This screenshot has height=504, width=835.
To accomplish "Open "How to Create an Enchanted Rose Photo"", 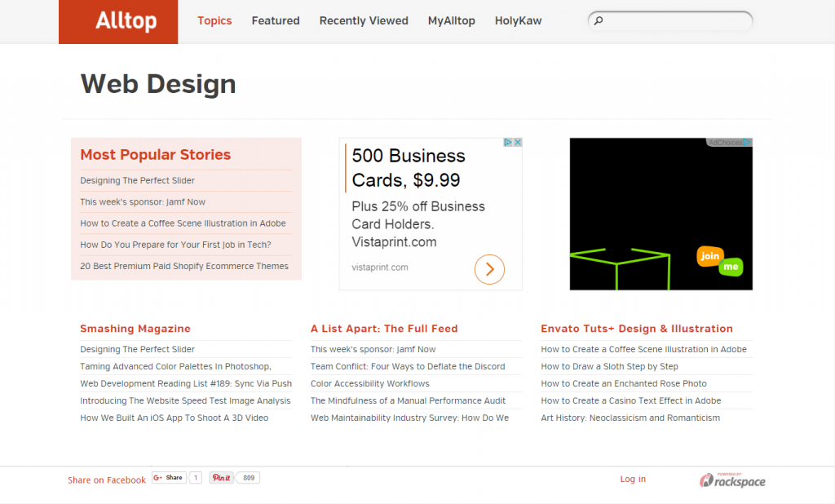I will (624, 383).
